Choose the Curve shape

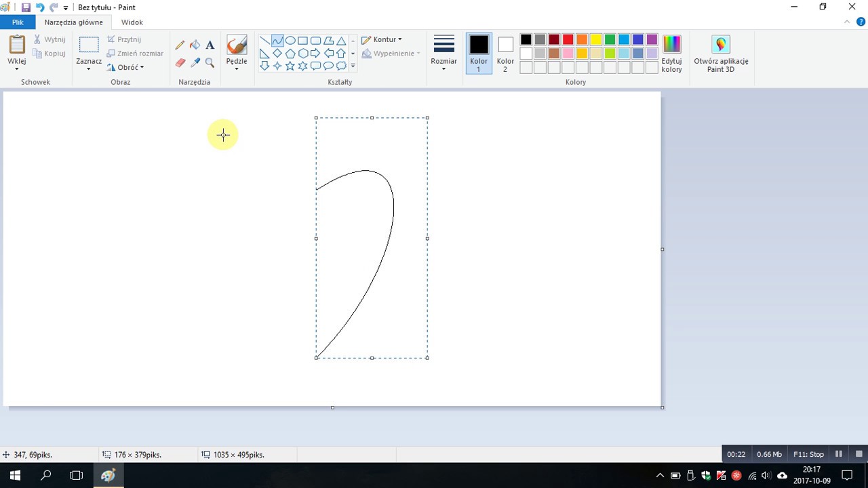pos(277,41)
